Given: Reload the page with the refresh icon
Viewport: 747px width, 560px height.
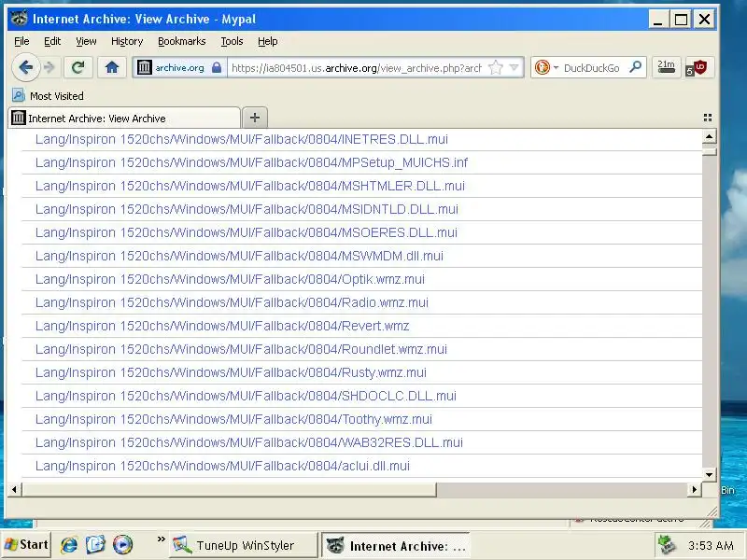Looking at the screenshot, I should tap(78, 67).
